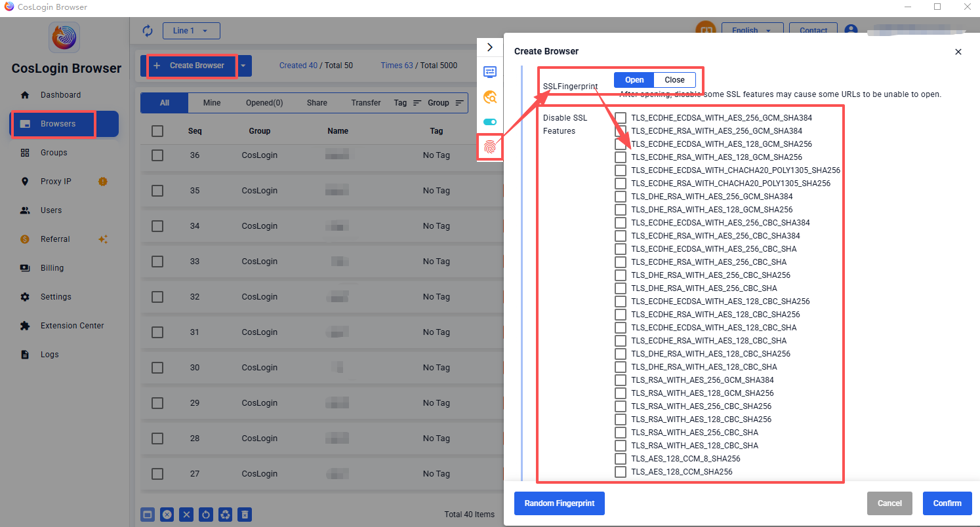
Task: Click the sparkle icon next to Referral
Action: (x=103, y=239)
